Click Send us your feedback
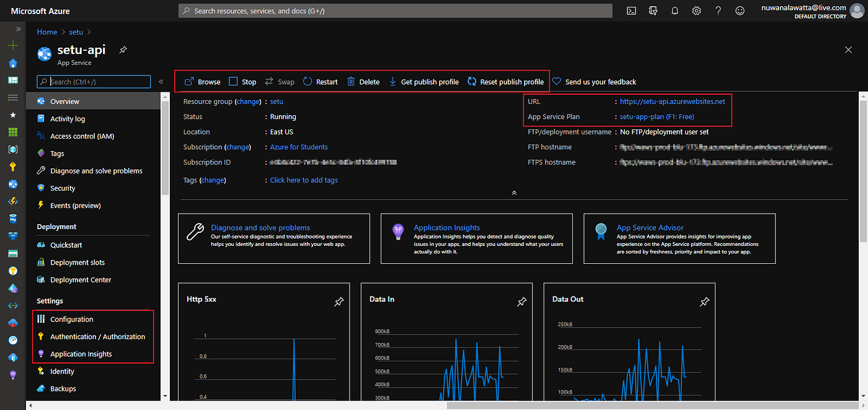The width and height of the screenshot is (868, 410). [x=594, y=82]
